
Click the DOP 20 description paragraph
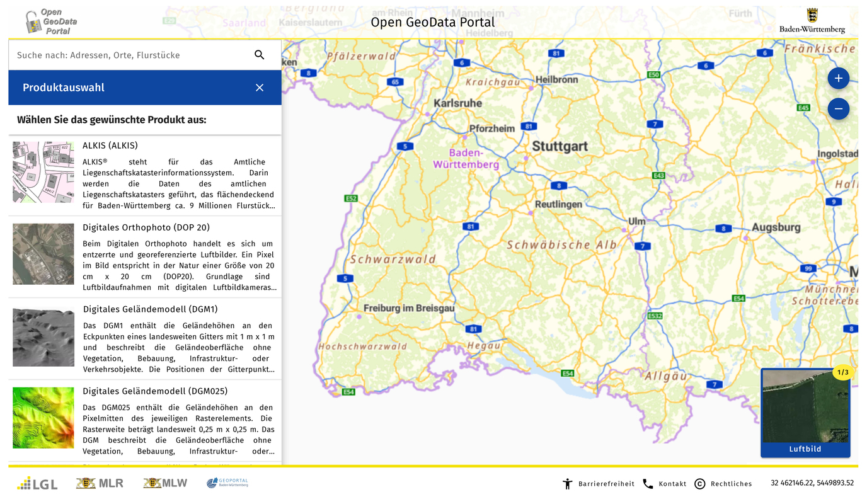[x=179, y=266]
